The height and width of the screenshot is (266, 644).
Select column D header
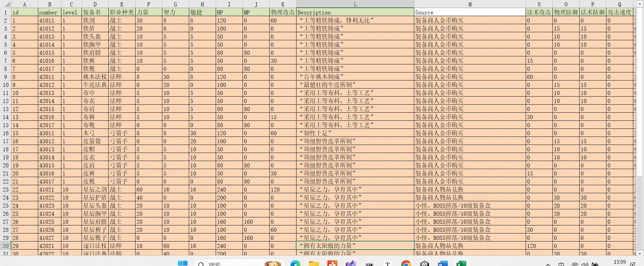(95, 4)
